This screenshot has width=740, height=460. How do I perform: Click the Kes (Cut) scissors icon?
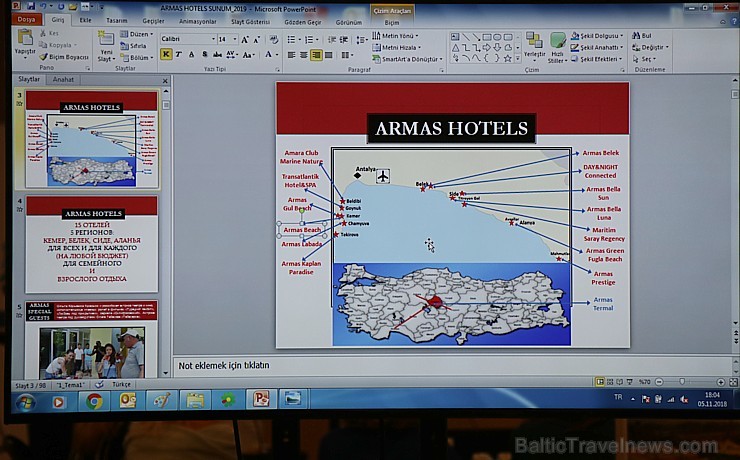43,33
